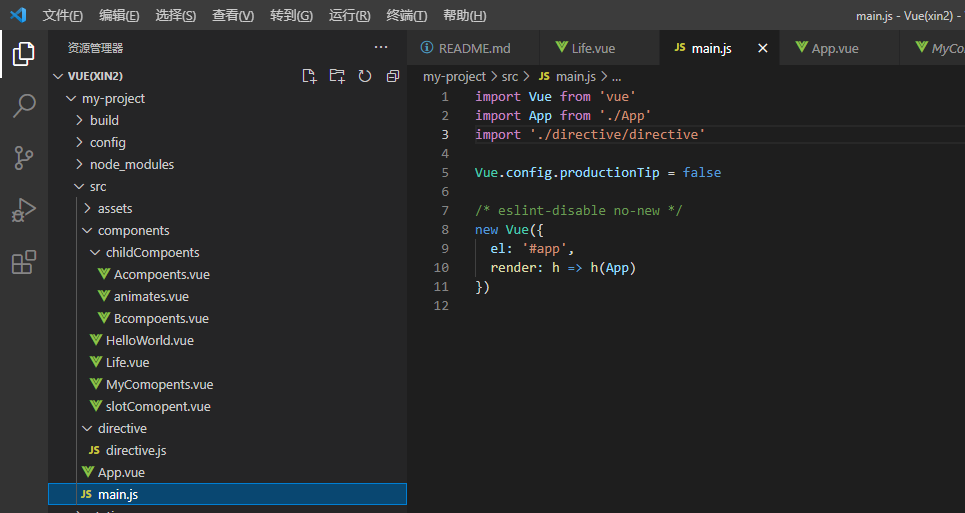Collapse the src folder
This screenshot has height=513, width=965.
pyautogui.click(x=79, y=186)
